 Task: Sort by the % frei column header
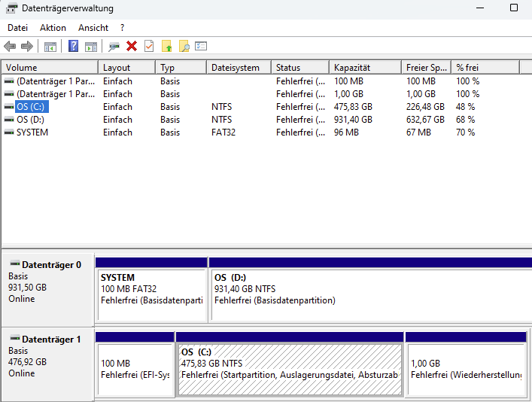pos(485,68)
